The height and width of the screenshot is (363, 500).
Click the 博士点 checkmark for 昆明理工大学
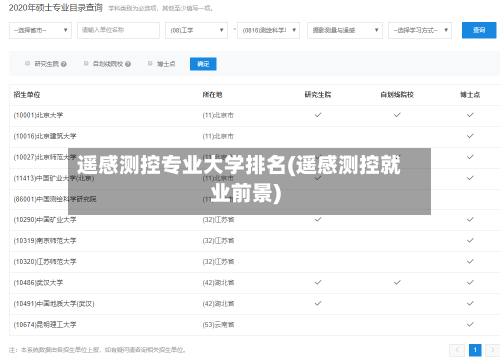(470, 324)
